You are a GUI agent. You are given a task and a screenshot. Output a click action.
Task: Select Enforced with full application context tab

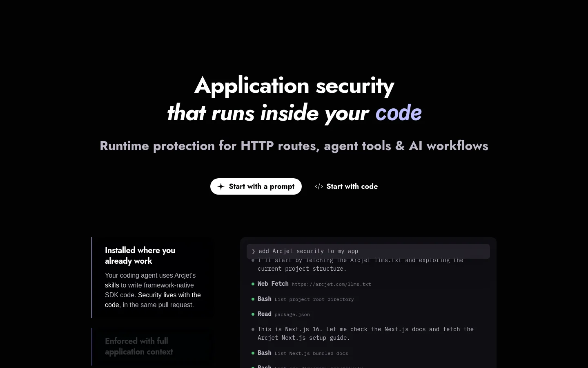(152, 347)
